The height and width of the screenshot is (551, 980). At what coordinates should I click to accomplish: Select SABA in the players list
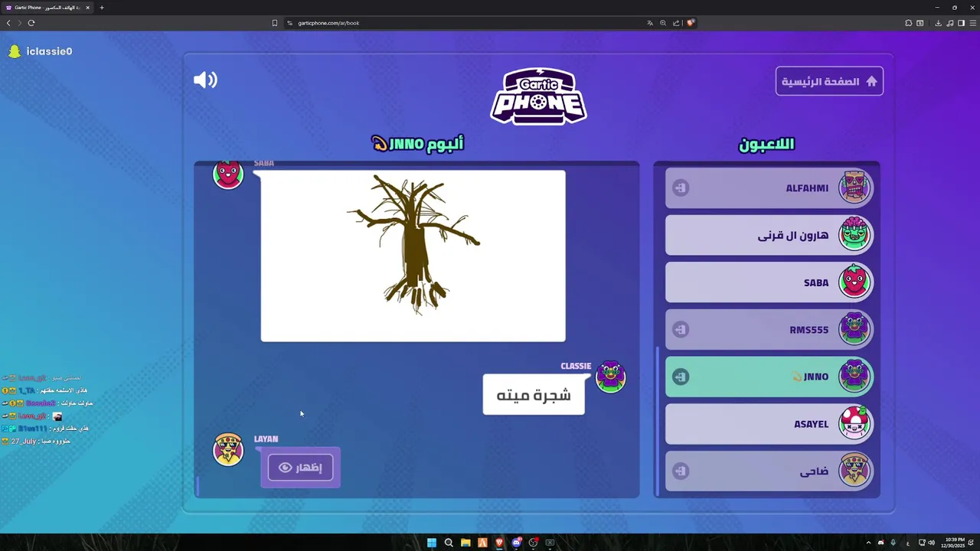pos(769,282)
